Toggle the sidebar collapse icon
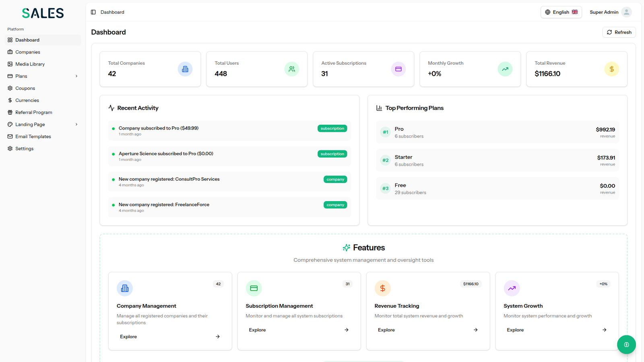Image resolution: width=644 pixels, height=362 pixels. click(x=93, y=12)
